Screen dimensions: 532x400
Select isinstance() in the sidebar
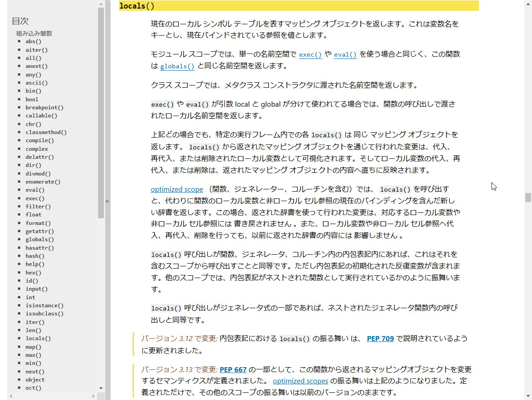[44, 305]
